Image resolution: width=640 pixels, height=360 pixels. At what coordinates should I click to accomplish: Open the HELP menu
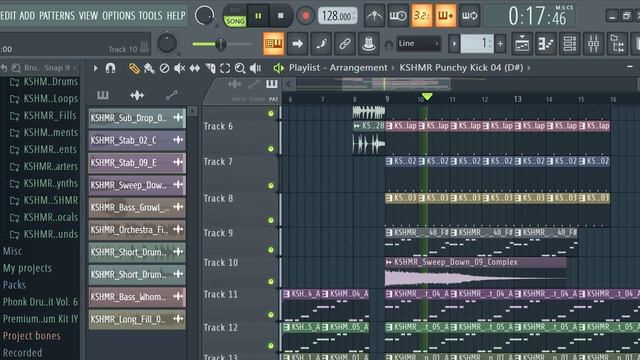176,16
